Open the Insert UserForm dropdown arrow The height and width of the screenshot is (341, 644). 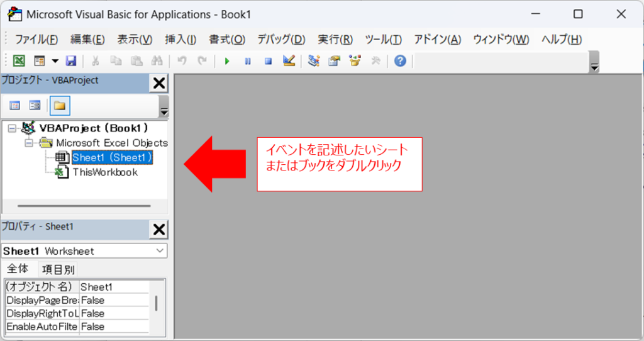[55, 61]
